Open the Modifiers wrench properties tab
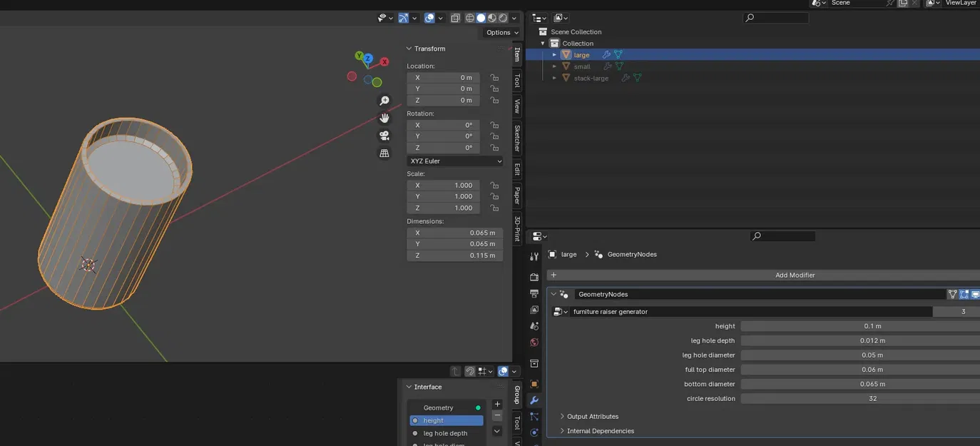This screenshot has height=446, width=980. click(534, 400)
